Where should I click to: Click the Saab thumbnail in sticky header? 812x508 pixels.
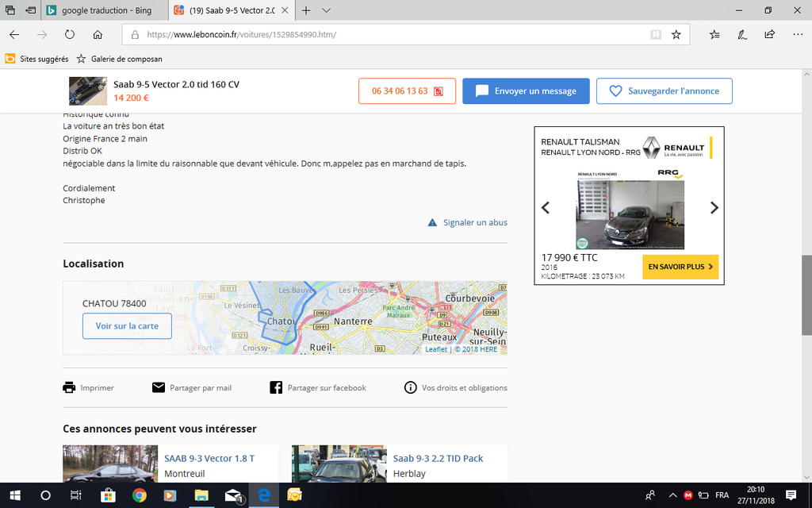point(88,91)
